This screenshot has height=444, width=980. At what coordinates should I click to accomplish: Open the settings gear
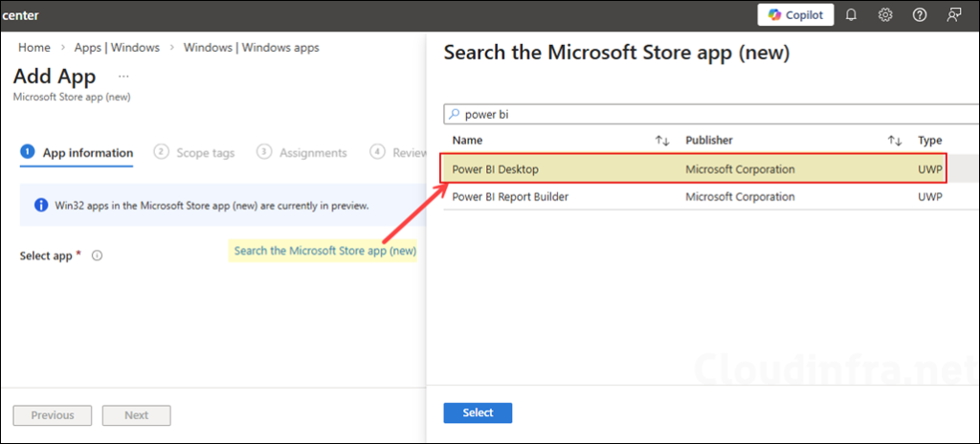point(885,15)
